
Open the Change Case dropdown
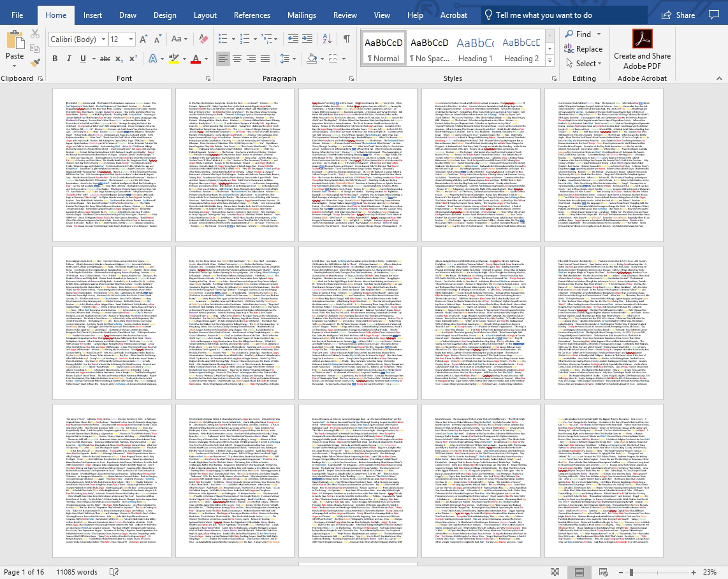pyautogui.click(x=179, y=39)
